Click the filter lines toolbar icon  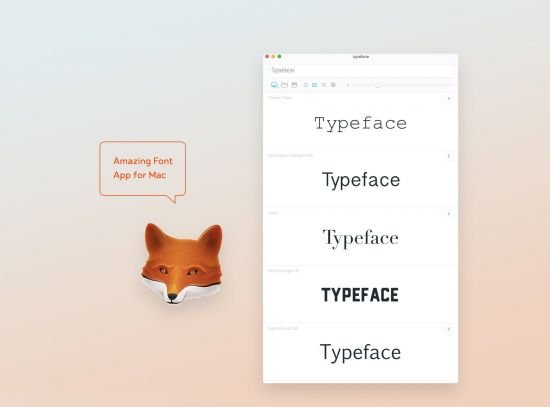[x=324, y=85]
